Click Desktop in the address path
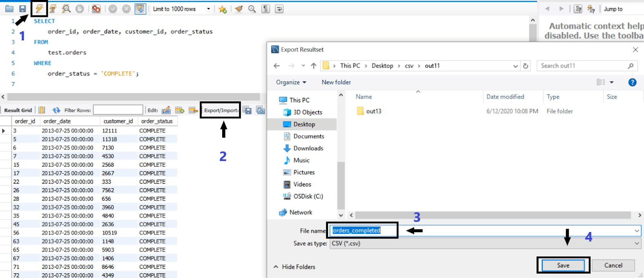The image size is (644, 278). [x=382, y=66]
